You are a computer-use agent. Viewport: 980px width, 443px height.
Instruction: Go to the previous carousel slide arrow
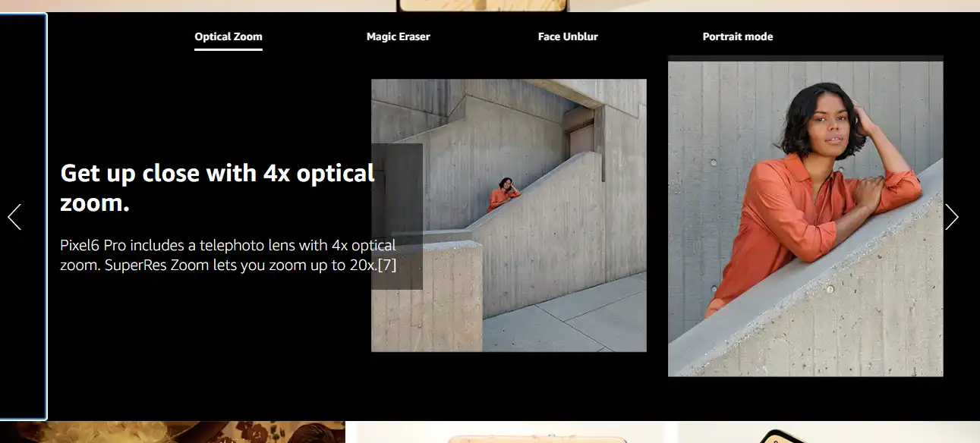(14, 217)
